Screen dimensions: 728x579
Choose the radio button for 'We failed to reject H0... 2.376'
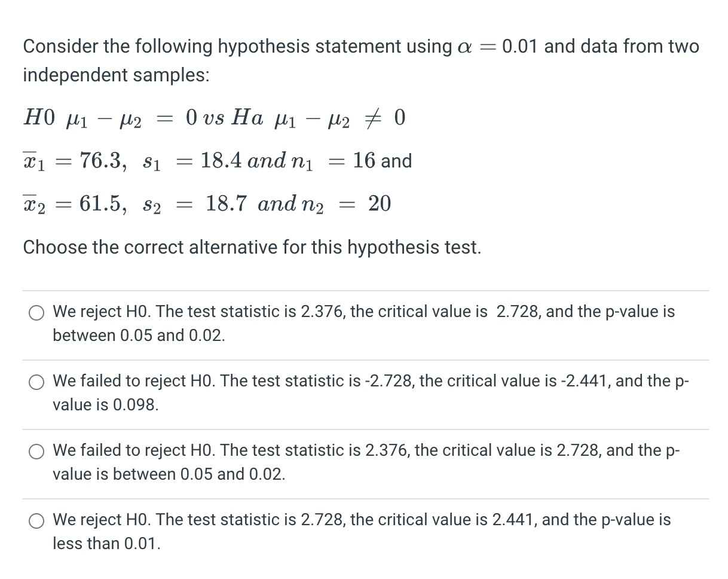(x=36, y=452)
